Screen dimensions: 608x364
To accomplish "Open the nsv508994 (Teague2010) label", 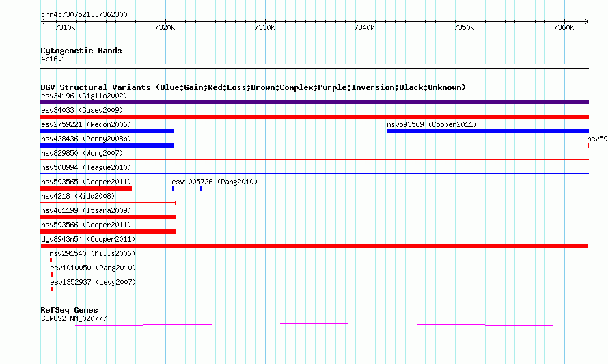I will pyautogui.click(x=86, y=167).
